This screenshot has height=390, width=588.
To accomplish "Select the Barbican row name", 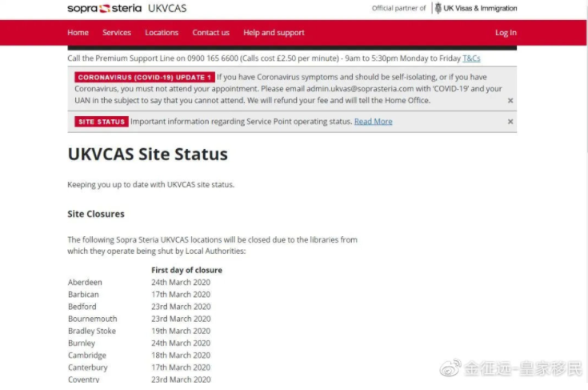I will 83,294.
